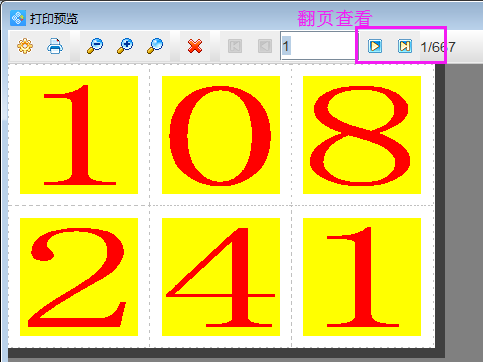This screenshot has width=483, height=362.
Task: Select the bottom-right label showing 1
Action: [362, 277]
